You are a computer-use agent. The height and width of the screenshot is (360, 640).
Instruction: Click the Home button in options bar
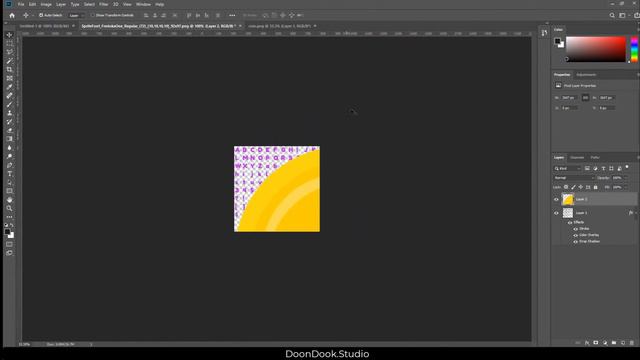coord(12,16)
